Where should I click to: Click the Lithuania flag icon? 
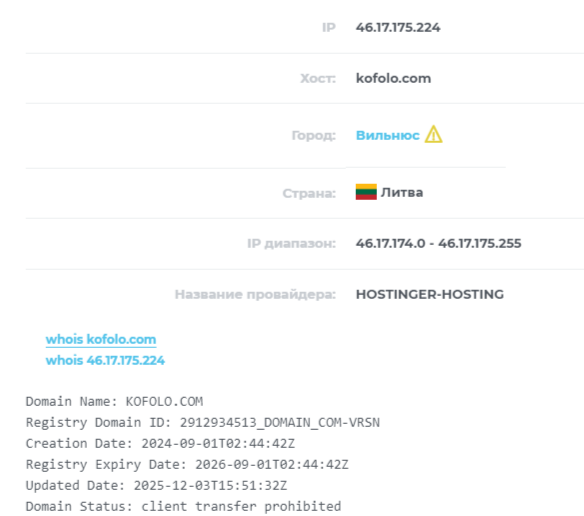[366, 192]
